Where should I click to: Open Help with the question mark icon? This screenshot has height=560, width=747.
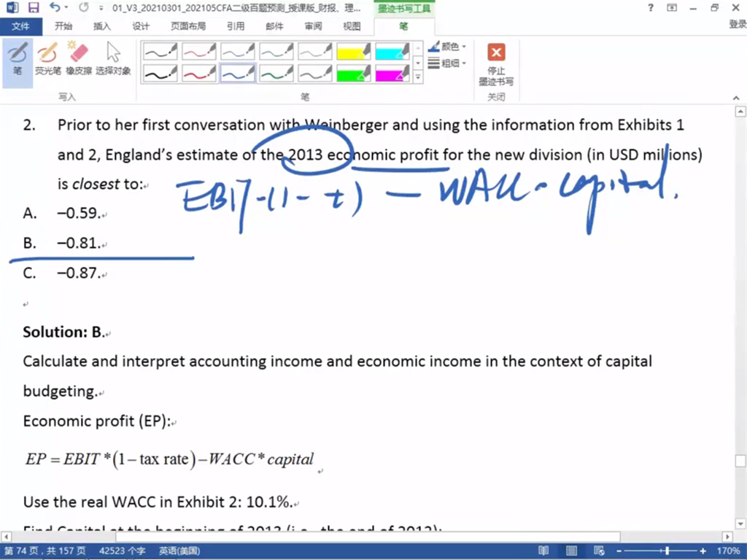coord(651,8)
